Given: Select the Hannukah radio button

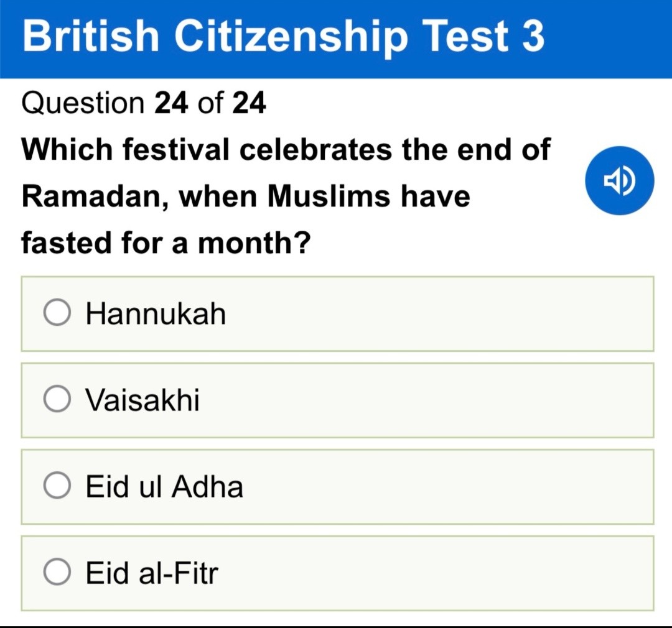Looking at the screenshot, I should pos(57,314).
